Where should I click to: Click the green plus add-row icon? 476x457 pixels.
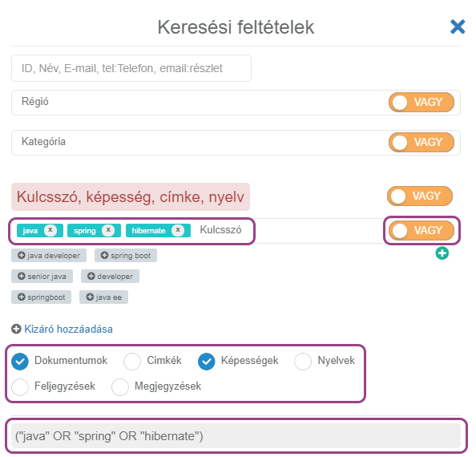442,253
